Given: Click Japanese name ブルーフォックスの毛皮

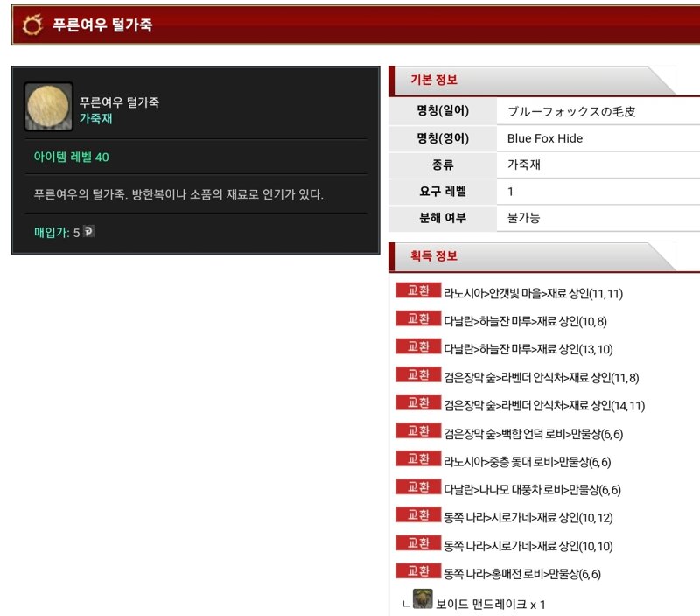Looking at the screenshot, I should tap(571, 112).
